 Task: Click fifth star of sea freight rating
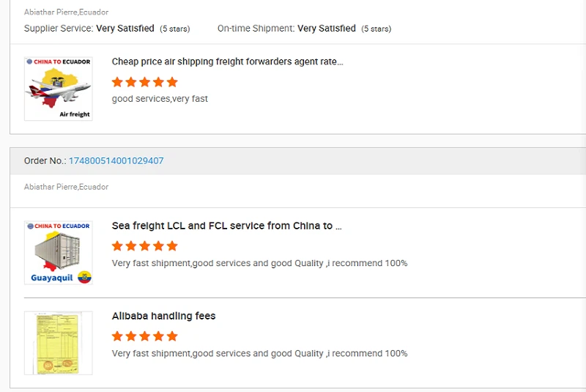point(172,246)
